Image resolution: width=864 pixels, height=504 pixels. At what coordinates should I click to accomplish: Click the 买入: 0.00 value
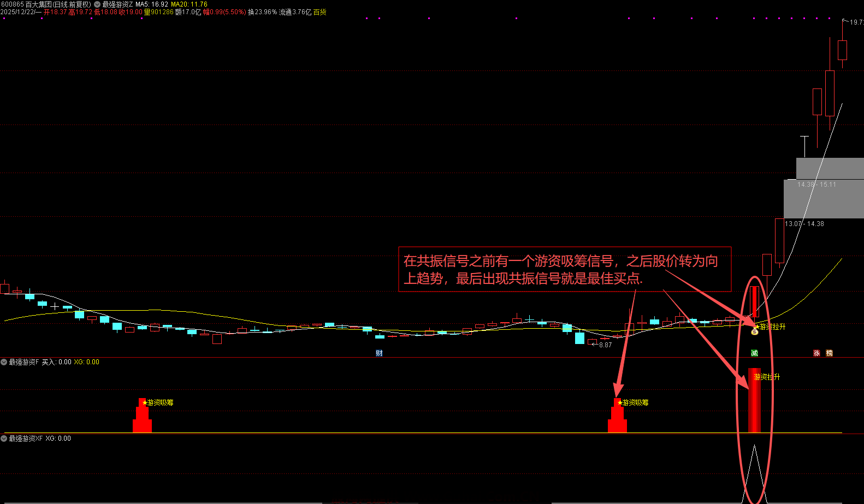point(57,362)
